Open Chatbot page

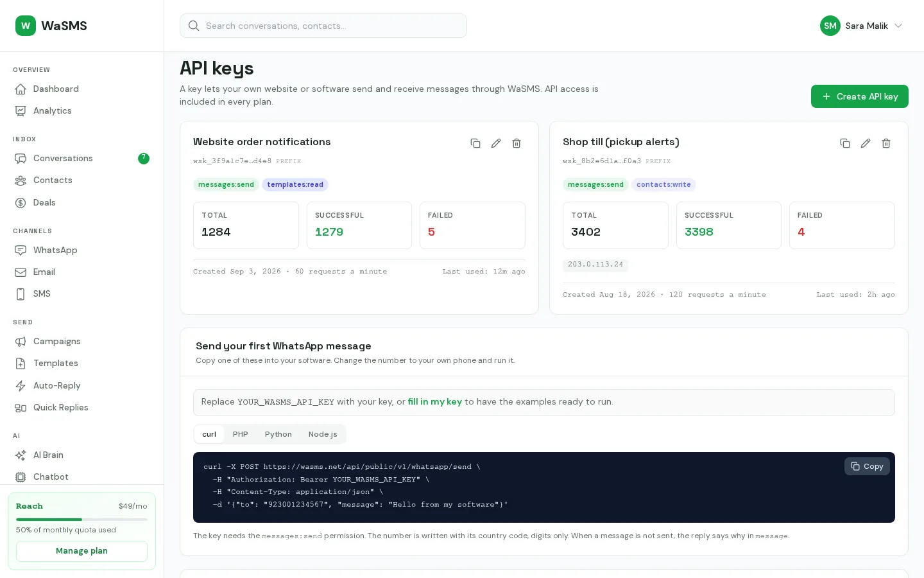[81, 477]
